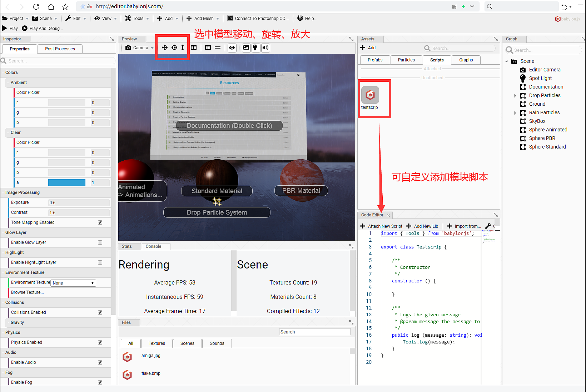This screenshot has height=392, width=586.
Task: Open the Add Mesh menu
Action: pos(202,18)
